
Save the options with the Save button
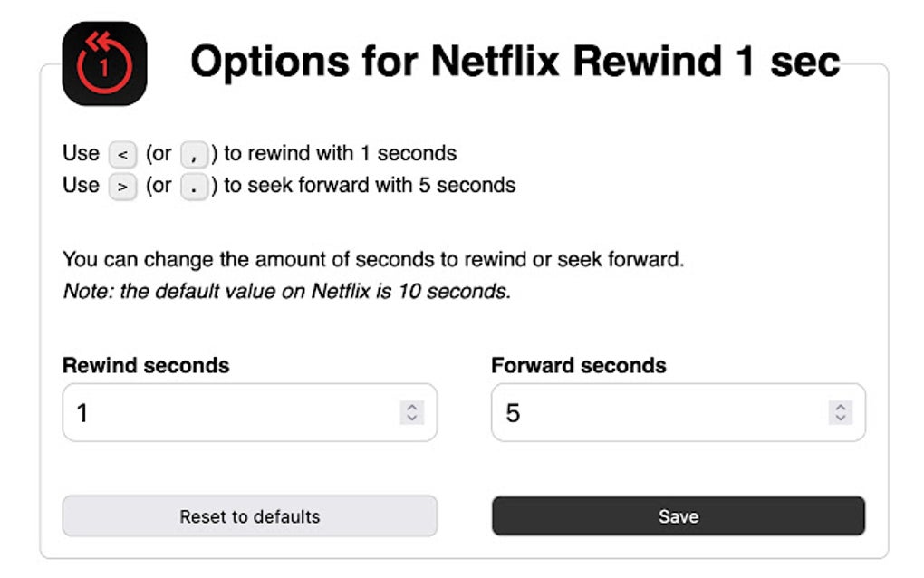pyautogui.click(x=678, y=516)
